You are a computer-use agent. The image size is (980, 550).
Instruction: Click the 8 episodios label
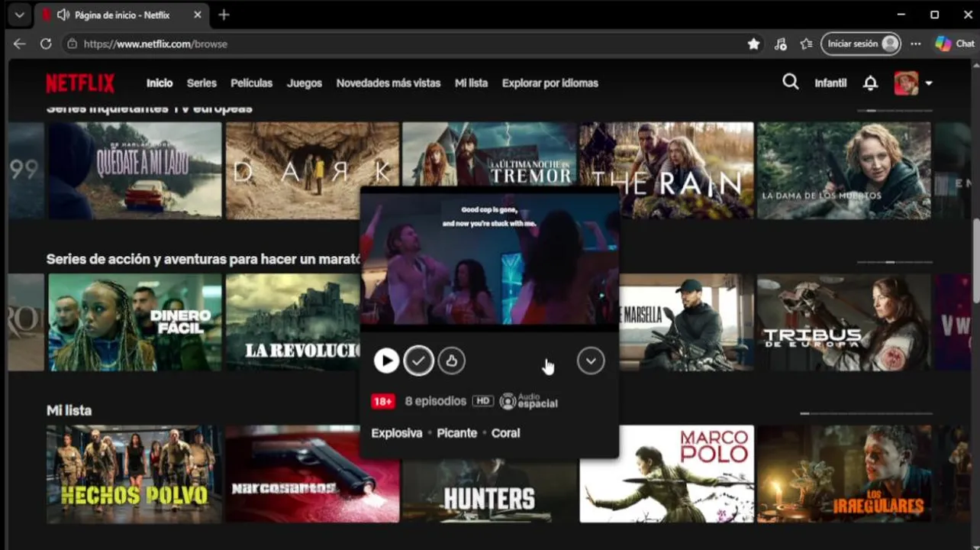click(x=436, y=401)
